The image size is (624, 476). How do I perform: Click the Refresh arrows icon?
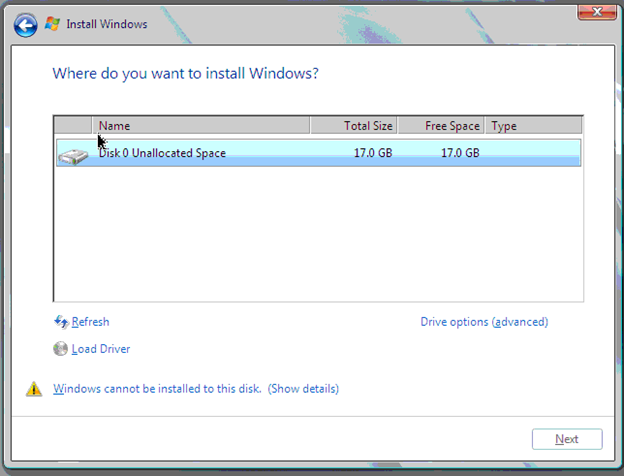point(61,322)
